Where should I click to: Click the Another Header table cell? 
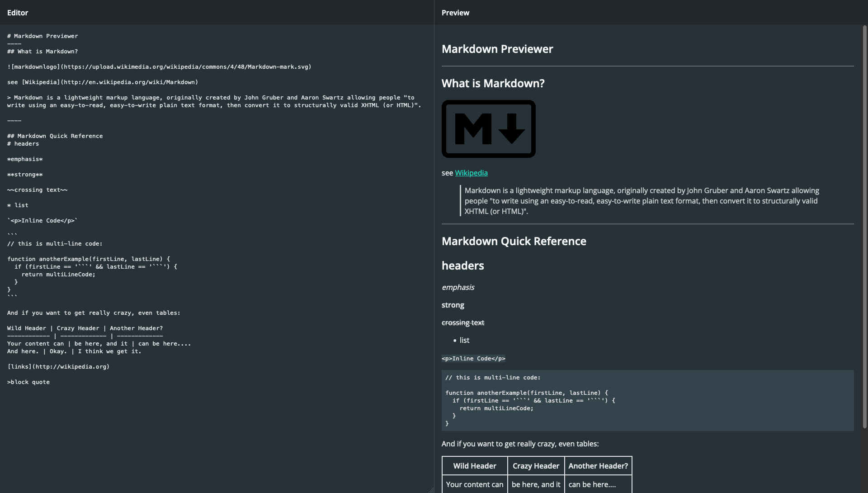point(598,465)
